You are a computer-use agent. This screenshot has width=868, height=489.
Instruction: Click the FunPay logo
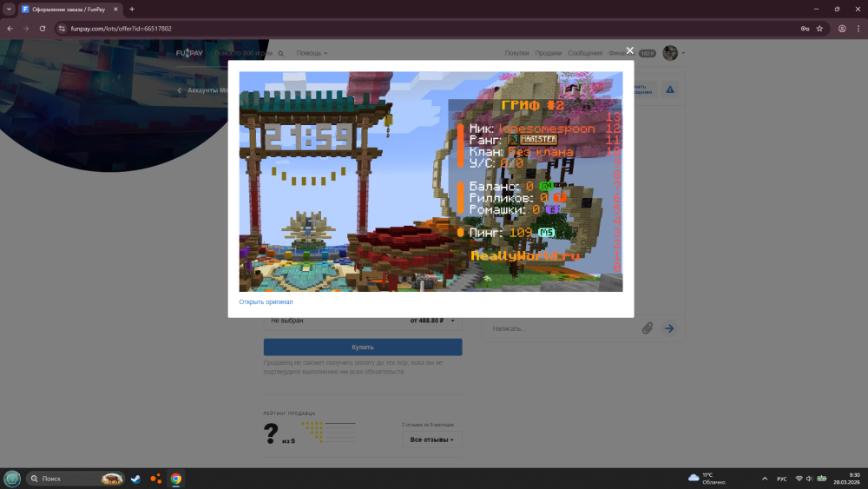pyautogui.click(x=189, y=53)
